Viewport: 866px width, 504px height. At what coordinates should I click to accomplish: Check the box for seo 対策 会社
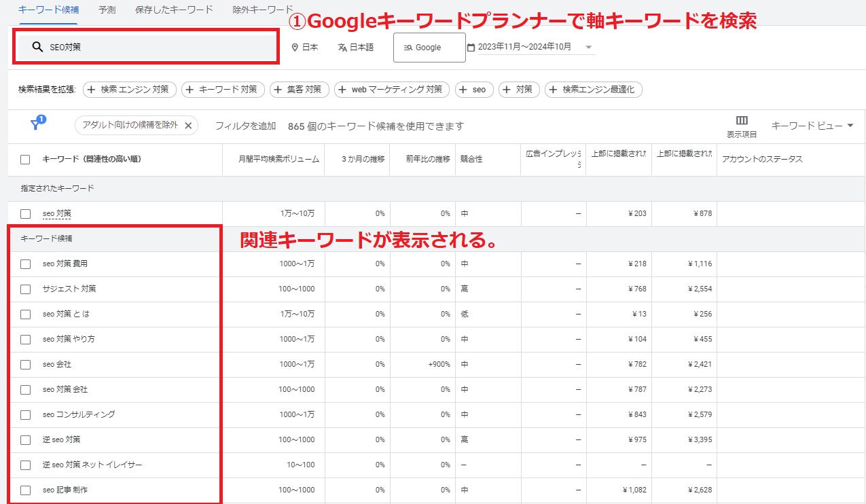[x=25, y=390]
